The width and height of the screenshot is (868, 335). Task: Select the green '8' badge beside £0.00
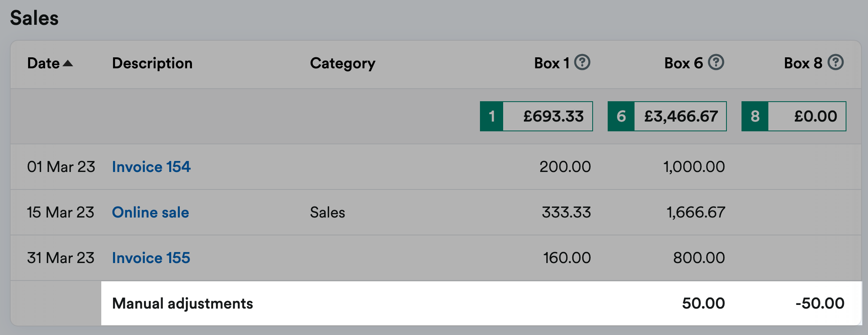[755, 116]
